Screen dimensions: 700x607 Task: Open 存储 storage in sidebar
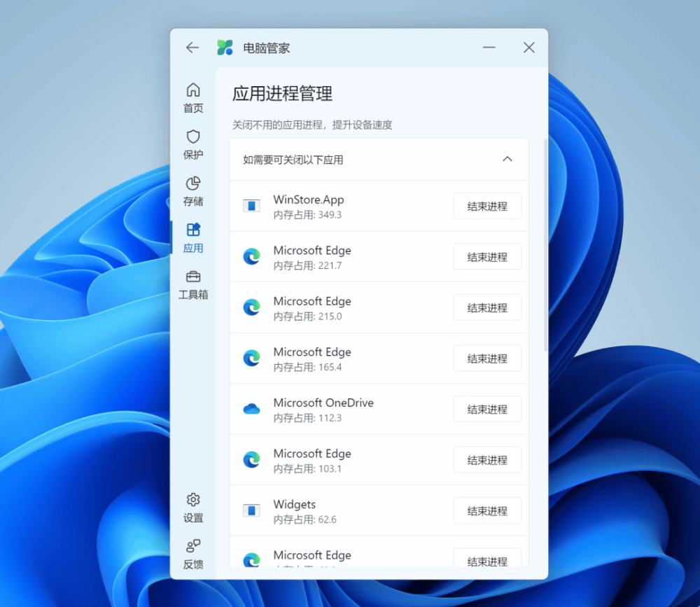(193, 191)
